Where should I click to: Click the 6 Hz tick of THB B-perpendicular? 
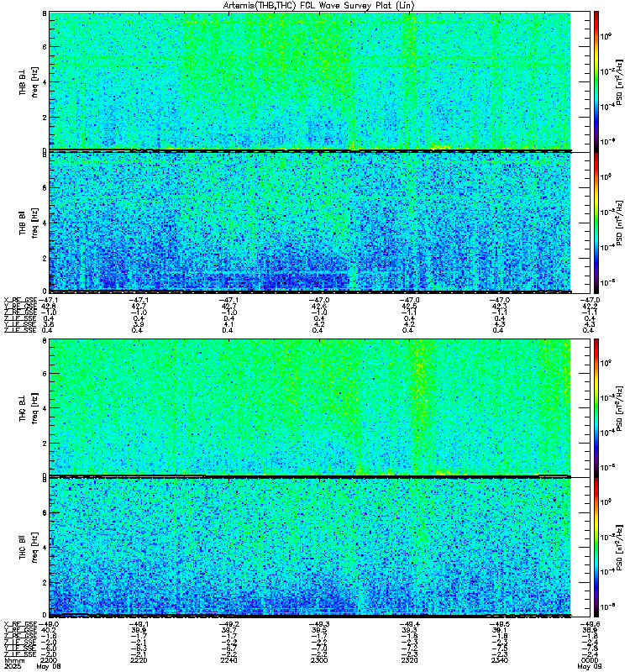coord(45,47)
